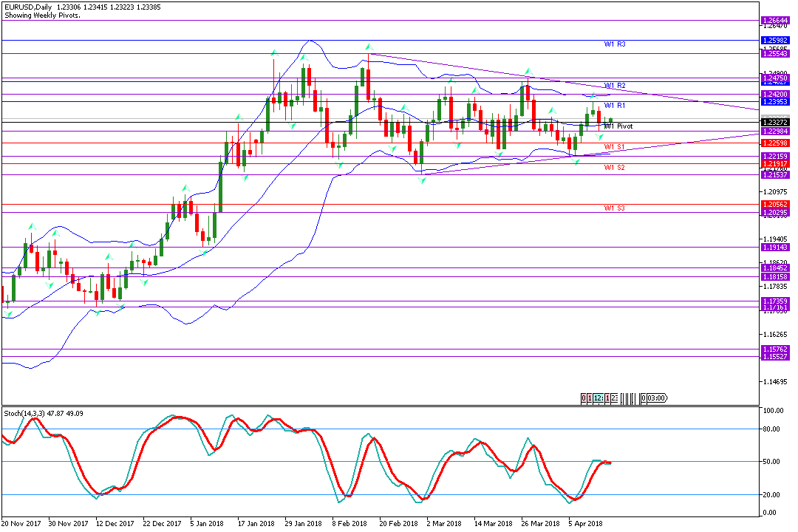Click the 1.18158 price tag

[x=775, y=277]
